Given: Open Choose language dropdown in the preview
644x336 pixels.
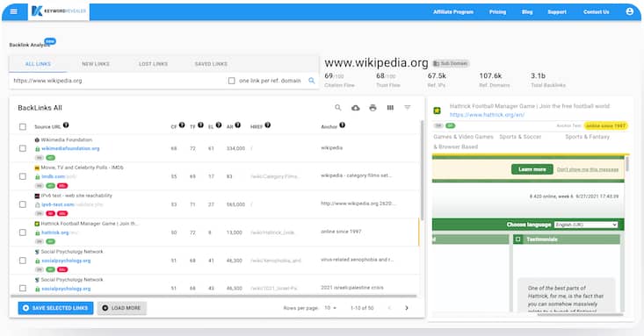Looking at the screenshot, I should click(x=586, y=225).
